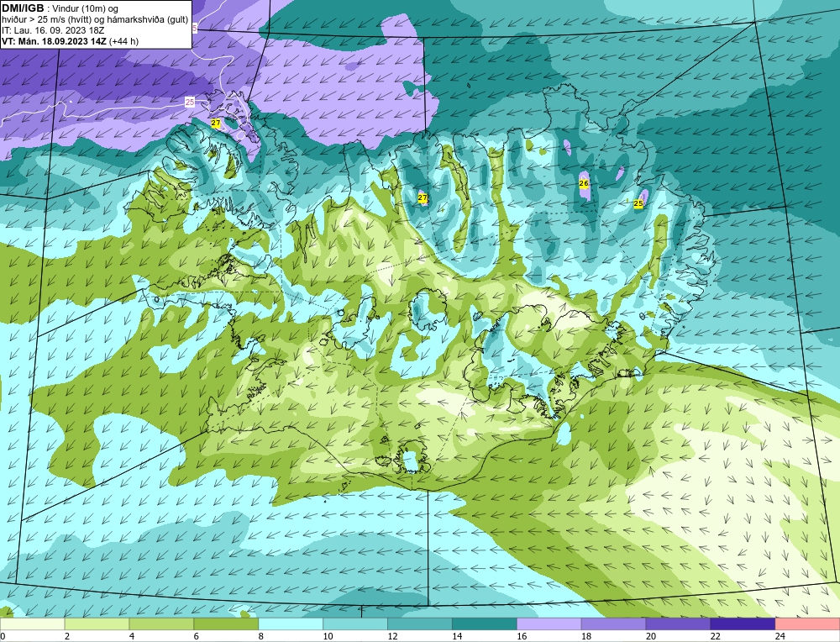840x642 pixels.
Task: Click the legend scale number 14
Action: pos(457,636)
